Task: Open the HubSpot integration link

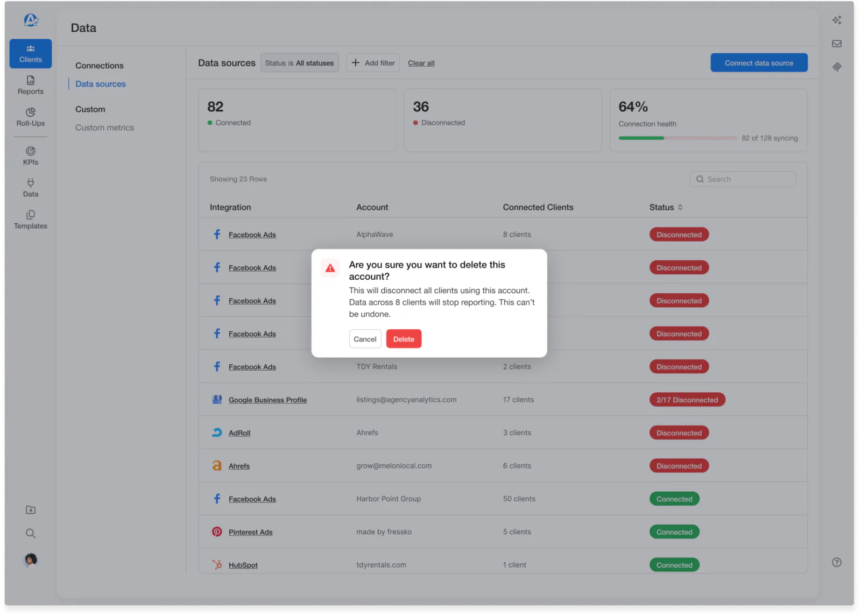Action: pos(243,565)
